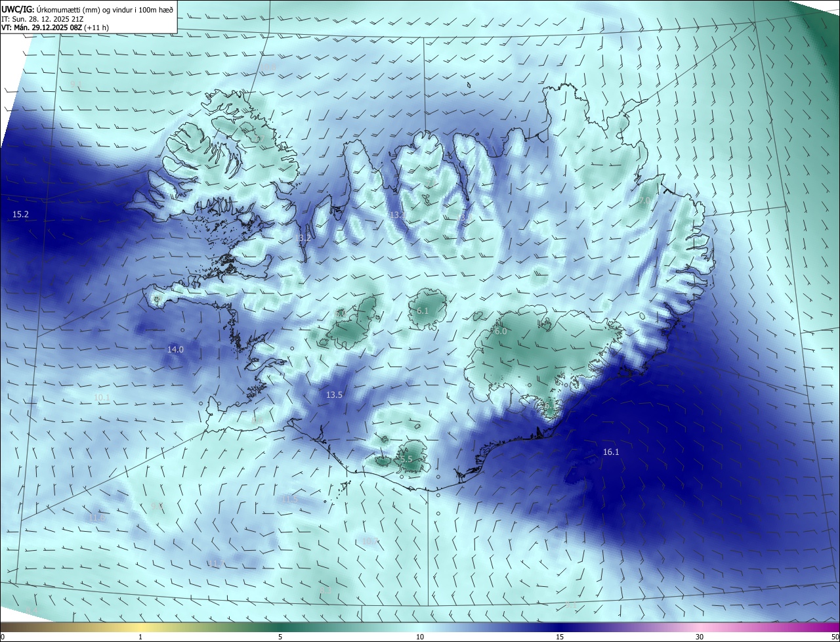This screenshot has width=840, height=642.
Task: Select the 7.0 label in the northeast
Action: pyautogui.click(x=644, y=201)
